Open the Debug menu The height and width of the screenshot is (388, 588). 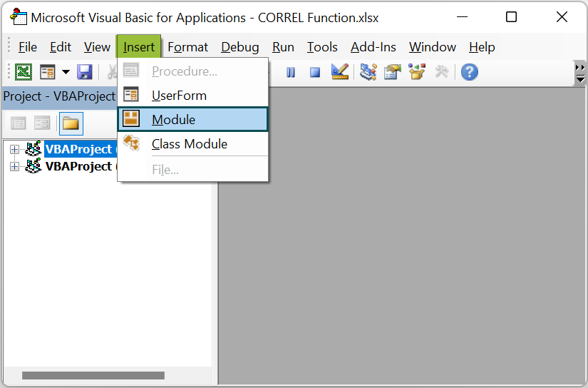click(239, 47)
